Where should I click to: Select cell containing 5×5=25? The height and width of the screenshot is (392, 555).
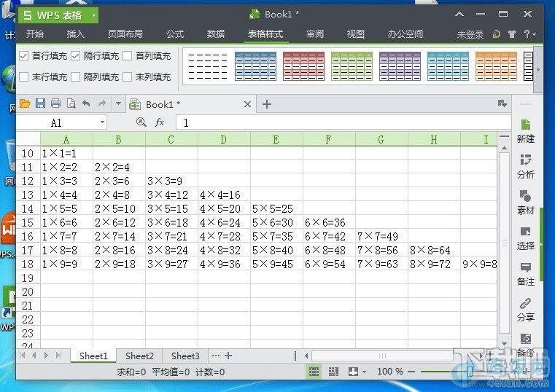coord(276,208)
